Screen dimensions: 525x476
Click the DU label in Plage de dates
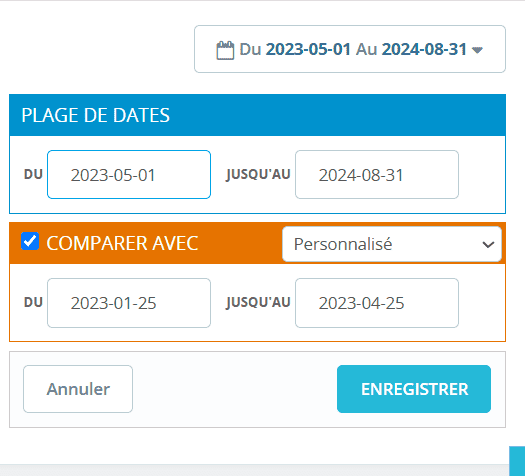coord(33,174)
